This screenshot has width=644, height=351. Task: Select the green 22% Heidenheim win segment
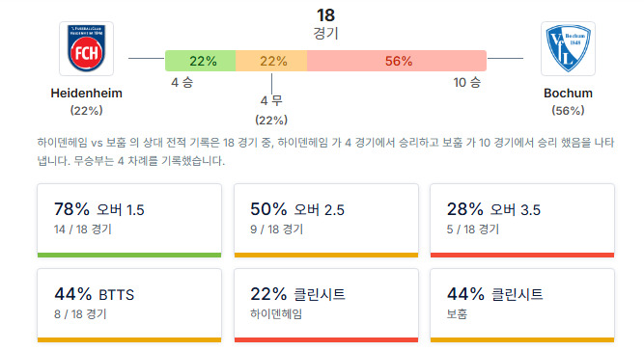201,61
